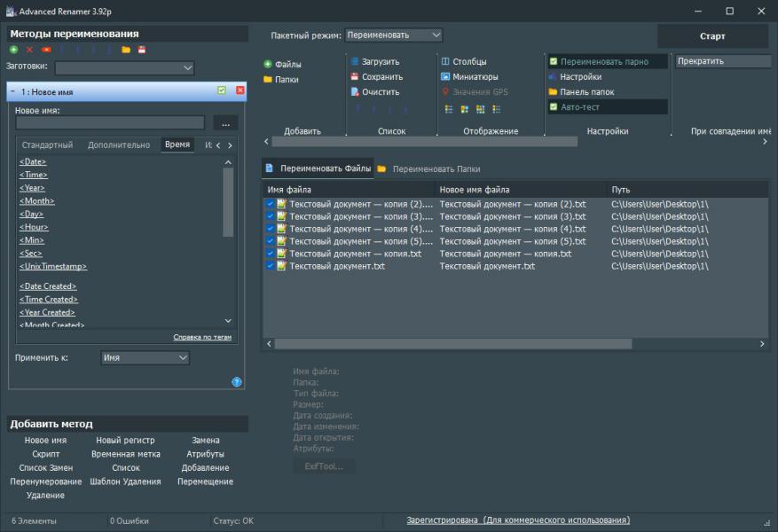Uncheck the file 'Текстовый документ — копия (3)'

coord(270,216)
